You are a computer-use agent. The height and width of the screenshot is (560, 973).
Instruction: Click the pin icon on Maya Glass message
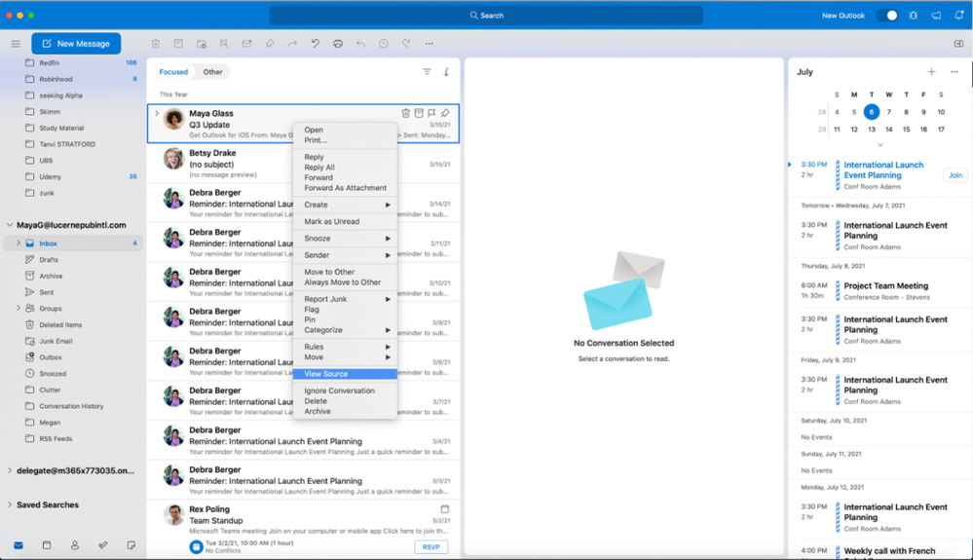click(x=445, y=113)
